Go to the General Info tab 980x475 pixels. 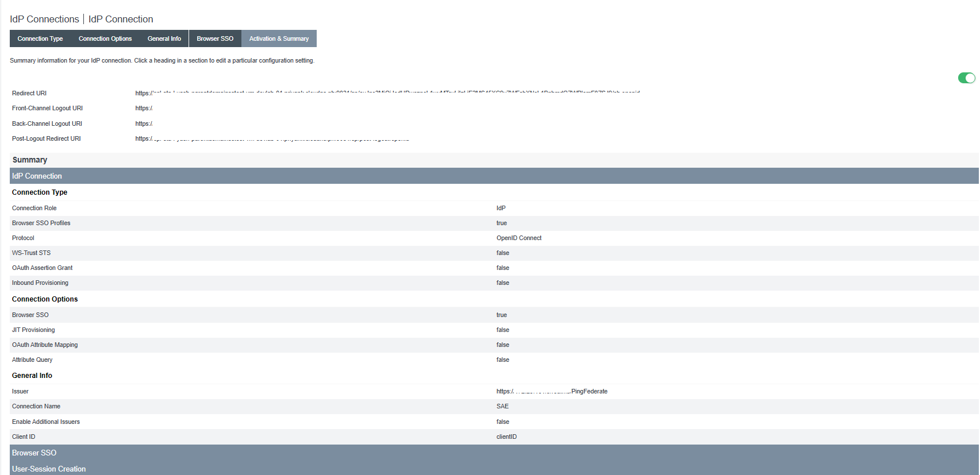point(164,38)
